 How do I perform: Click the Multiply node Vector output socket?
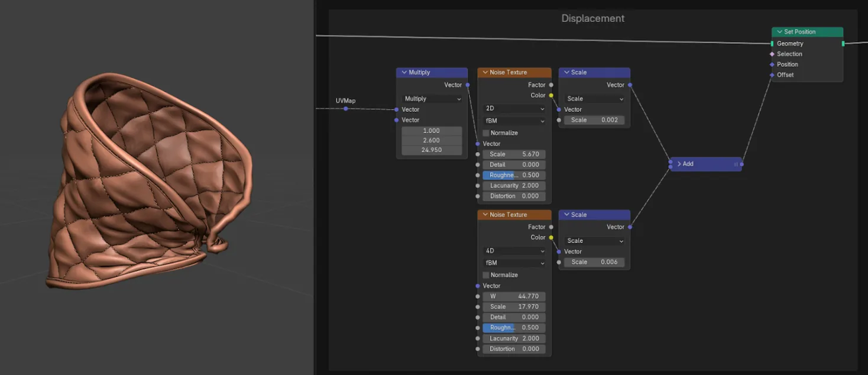(468, 85)
